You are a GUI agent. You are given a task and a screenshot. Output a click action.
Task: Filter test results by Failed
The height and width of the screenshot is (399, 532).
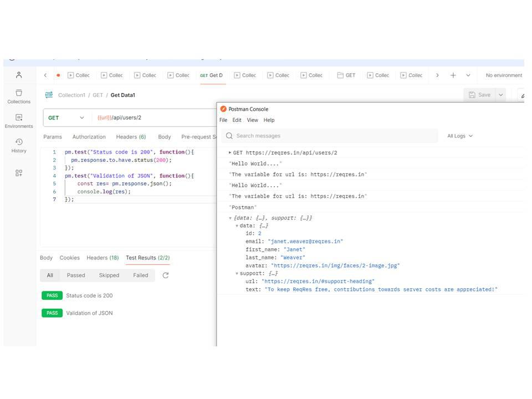pos(140,275)
